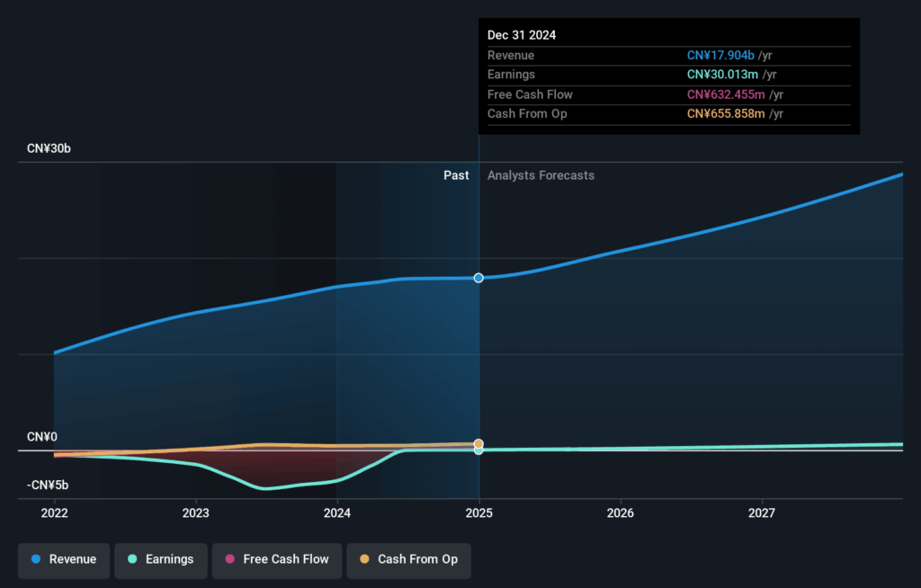921x588 pixels.
Task: Toggle Free Cash Flow legend button
Action: coord(277,559)
